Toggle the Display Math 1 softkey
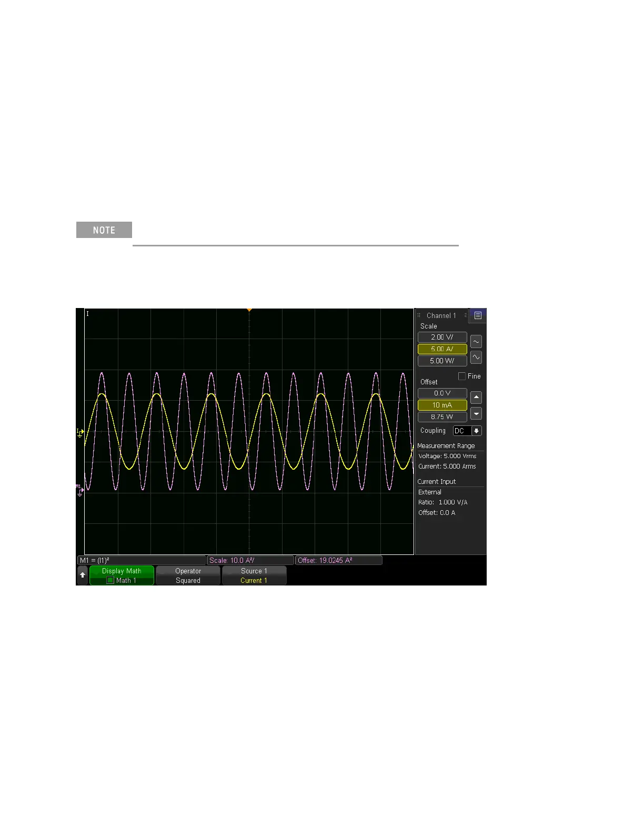 (x=122, y=575)
